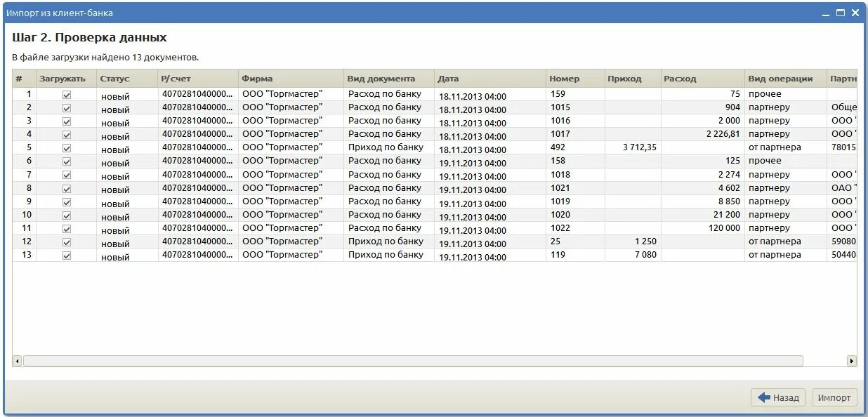Viewport: 868px width, 417px height.
Task: Sort by the Расход column header
Action: tap(703, 79)
